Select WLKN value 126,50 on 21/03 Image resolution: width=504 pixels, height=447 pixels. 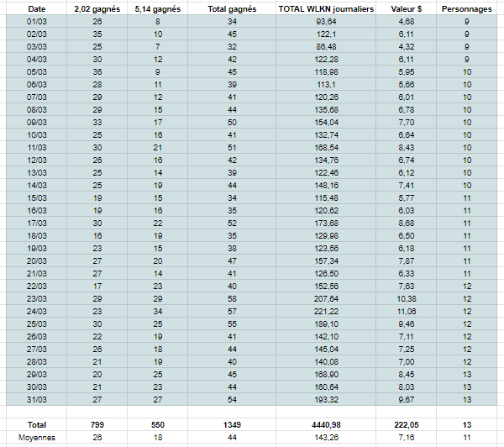pyautogui.click(x=326, y=274)
